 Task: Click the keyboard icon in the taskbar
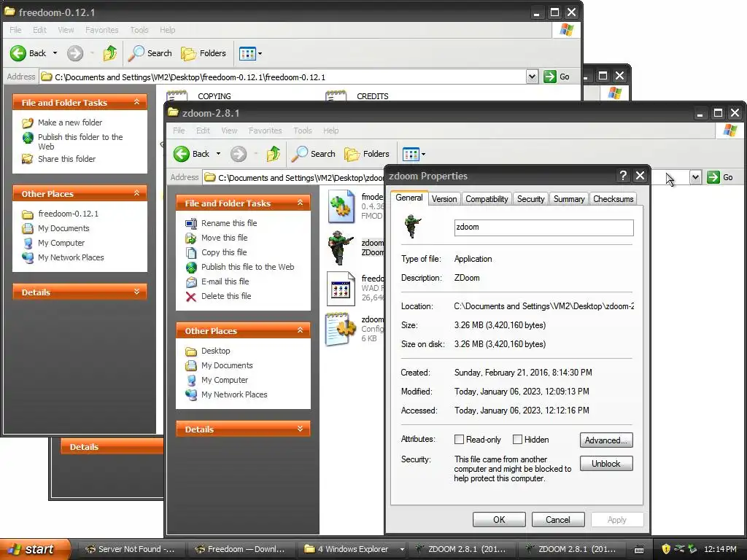tap(639, 550)
